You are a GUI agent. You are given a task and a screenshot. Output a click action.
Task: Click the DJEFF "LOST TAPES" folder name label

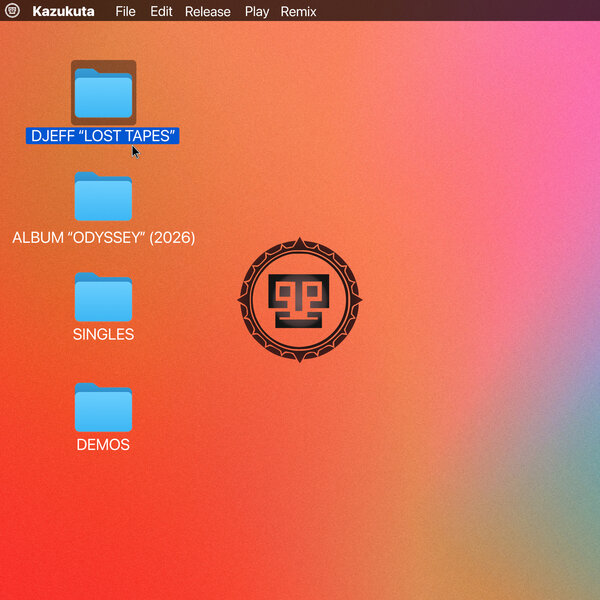coord(103,136)
